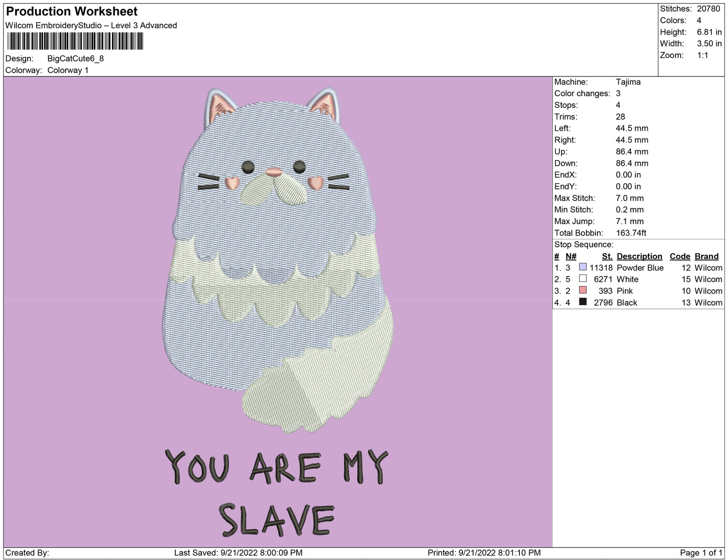Select the Black thread color swatch
728x560 pixels.
(583, 302)
